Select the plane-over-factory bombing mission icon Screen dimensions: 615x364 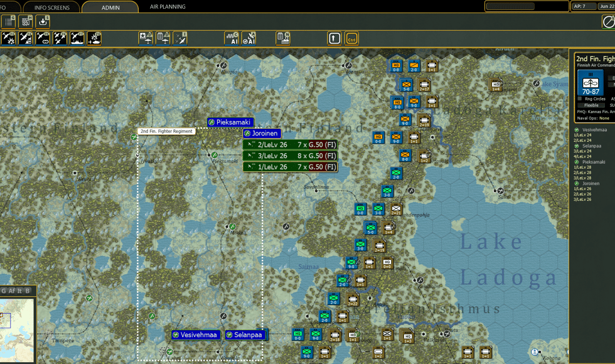tap(26, 38)
